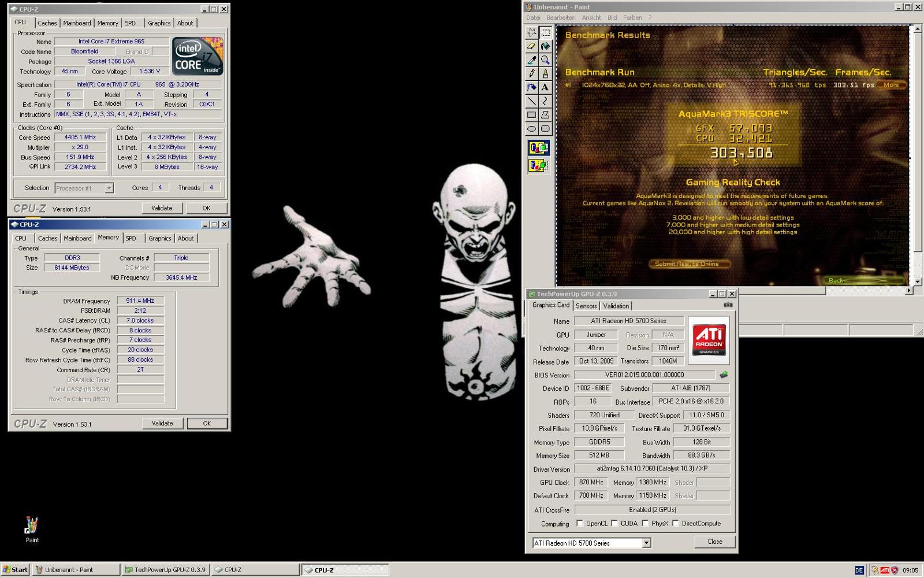The height and width of the screenshot is (578, 924).
Task: Click the system clock showing 09:05
Action: pyautogui.click(x=910, y=570)
